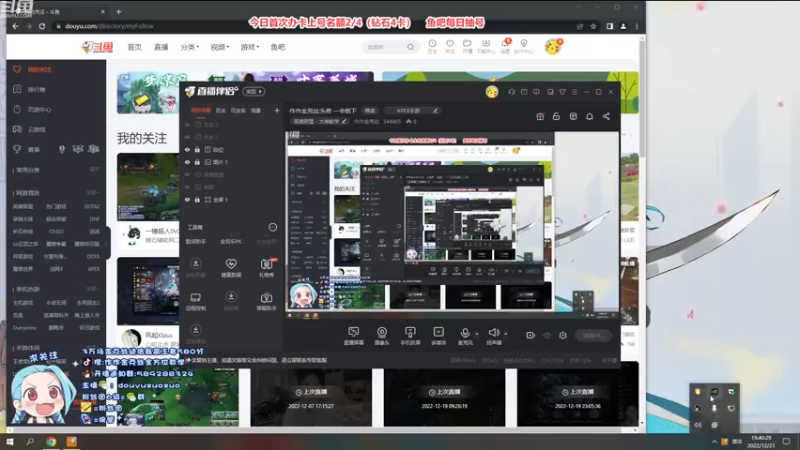
Task: Edit the 英雄联盟 category tag
Action: [320, 121]
